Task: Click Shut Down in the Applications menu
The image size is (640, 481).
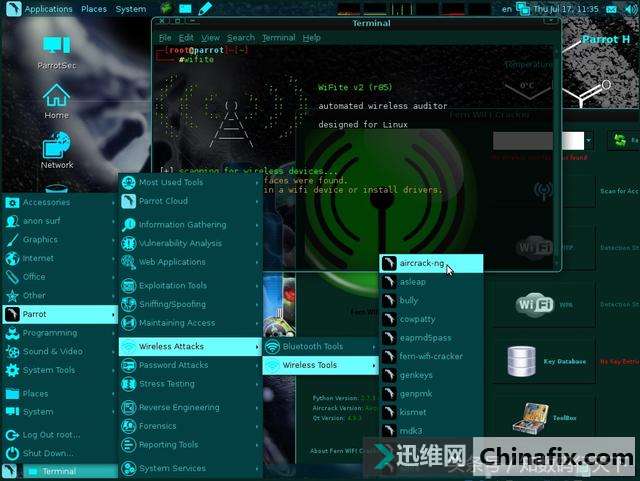Action: click(47, 453)
